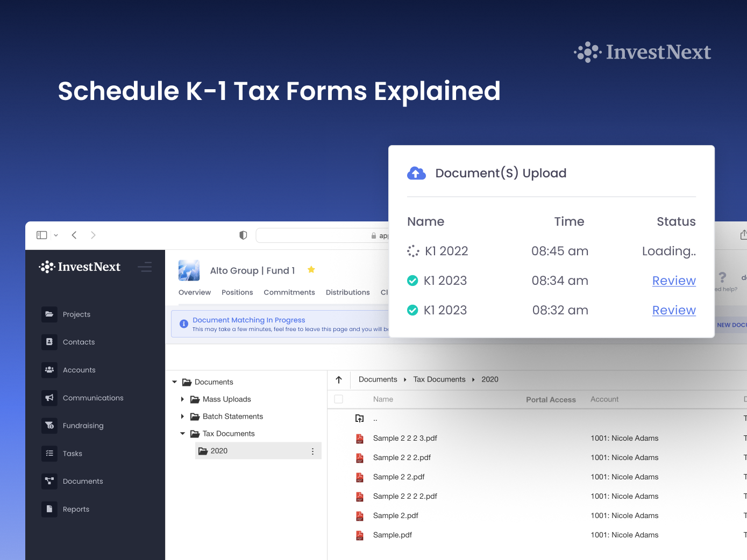Click PDF icon of Sample.pdf

[360, 535]
